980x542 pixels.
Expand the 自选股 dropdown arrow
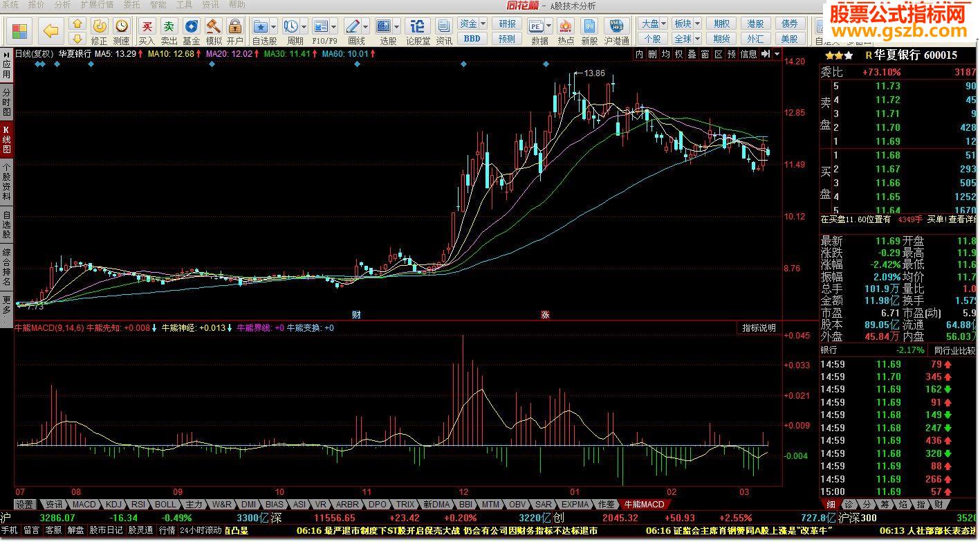[275, 27]
